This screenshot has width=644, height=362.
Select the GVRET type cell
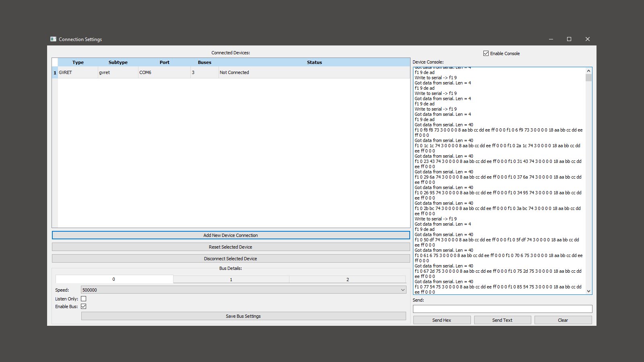click(x=78, y=72)
